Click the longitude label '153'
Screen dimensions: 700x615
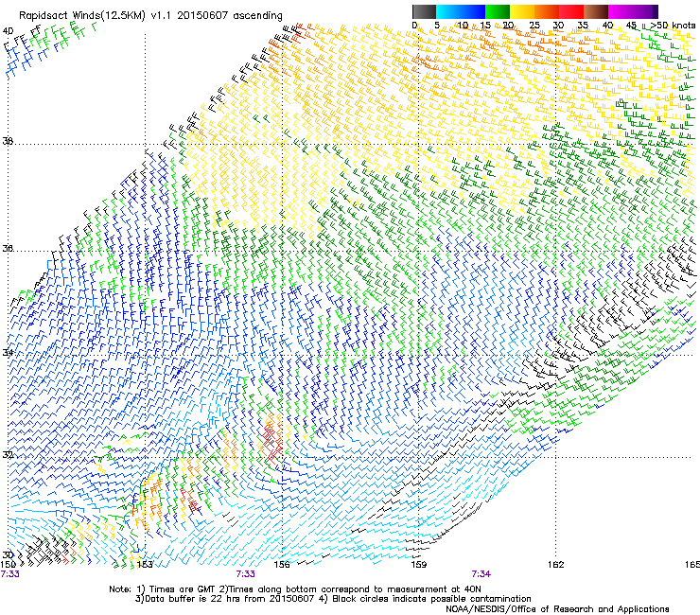pos(145,565)
